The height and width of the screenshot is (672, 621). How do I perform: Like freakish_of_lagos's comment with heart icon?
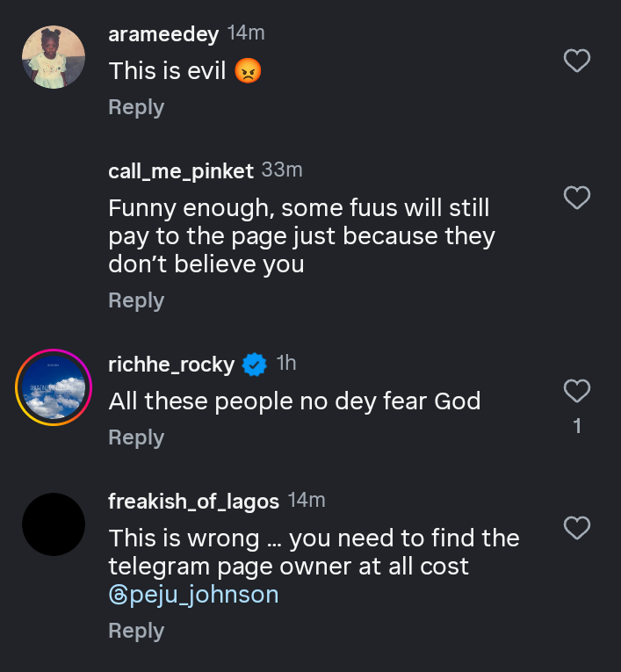click(x=576, y=528)
